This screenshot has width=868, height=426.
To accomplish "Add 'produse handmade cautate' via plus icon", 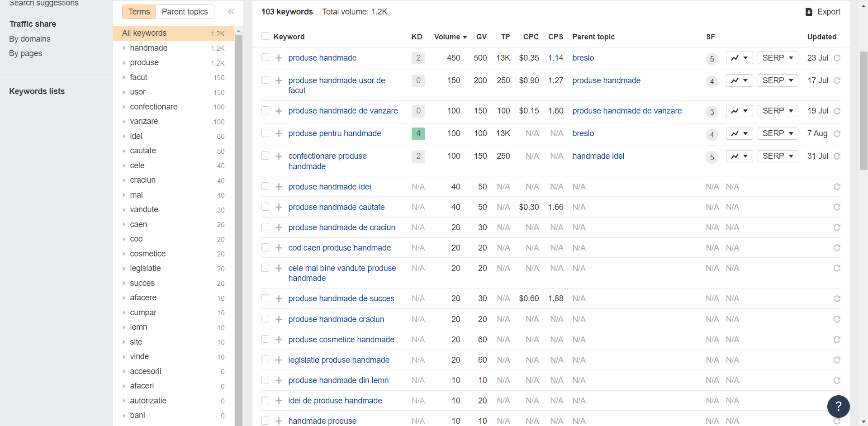I will 279,207.
